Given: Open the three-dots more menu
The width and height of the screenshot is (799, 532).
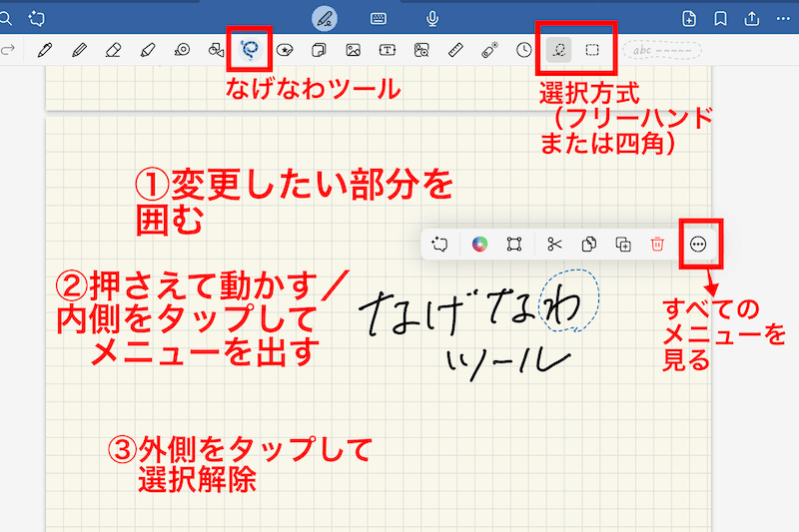Looking at the screenshot, I should click(698, 244).
